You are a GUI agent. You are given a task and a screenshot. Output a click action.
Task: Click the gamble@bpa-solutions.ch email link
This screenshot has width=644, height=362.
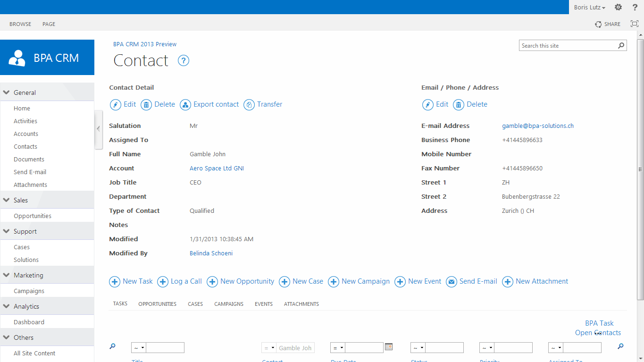[x=538, y=126]
